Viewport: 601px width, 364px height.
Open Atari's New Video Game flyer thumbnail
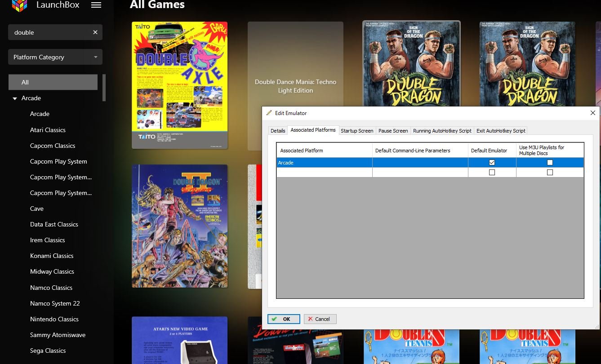[x=180, y=340]
